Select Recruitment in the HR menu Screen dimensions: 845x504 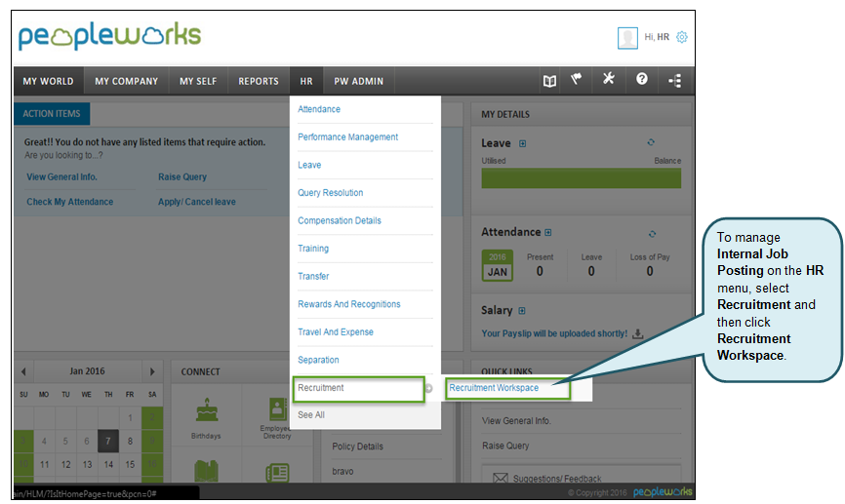point(358,388)
